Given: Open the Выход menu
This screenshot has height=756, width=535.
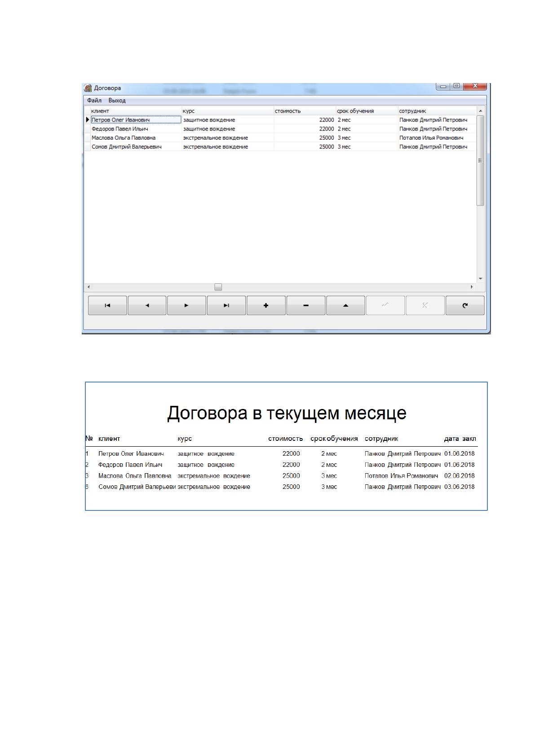Looking at the screenshot, I should (117, 101).
